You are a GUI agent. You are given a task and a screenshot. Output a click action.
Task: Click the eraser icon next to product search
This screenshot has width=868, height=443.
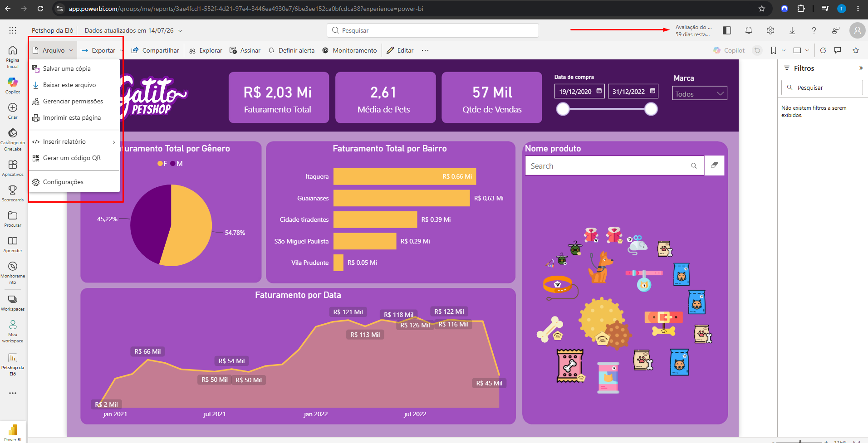click(714, 166)
